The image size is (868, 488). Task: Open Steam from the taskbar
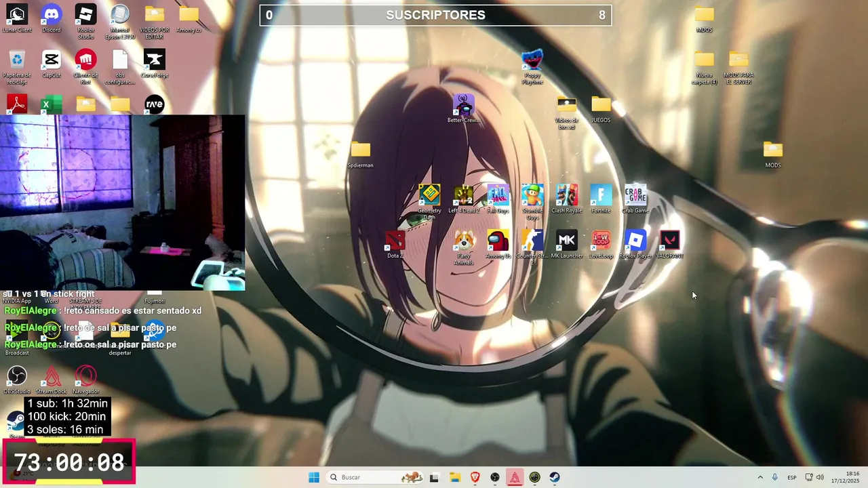[555, 477]
